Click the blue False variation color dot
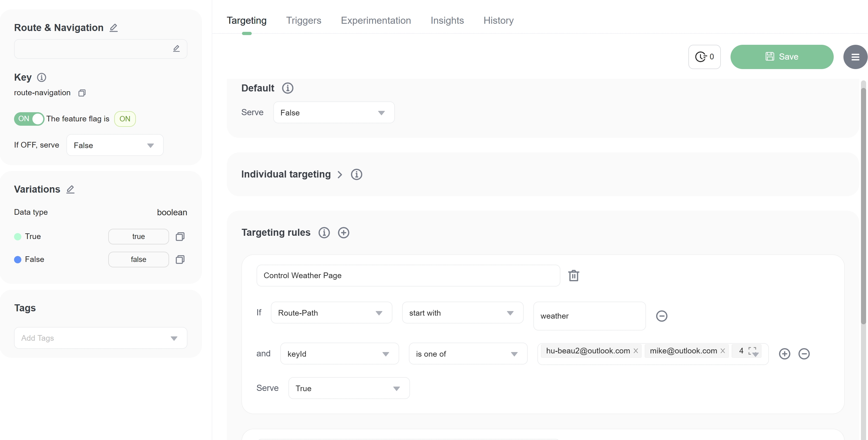This screenshot has width=868, height=440. point(18,260)
